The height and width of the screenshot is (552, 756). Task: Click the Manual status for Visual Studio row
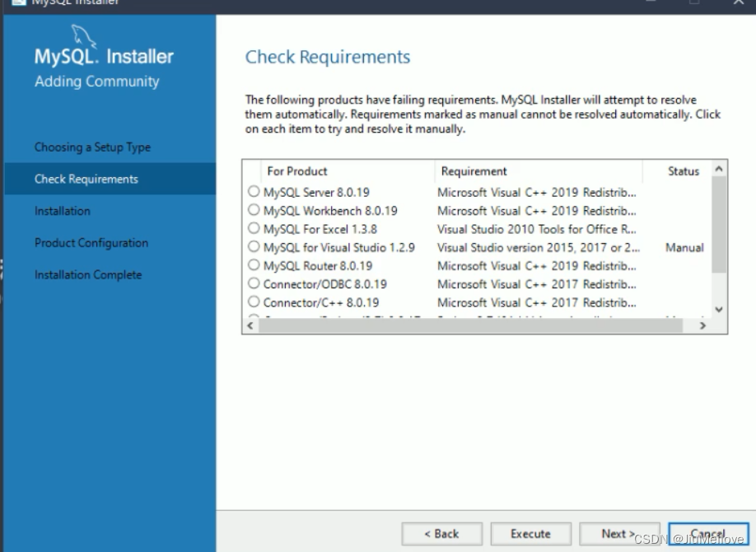point(684,247)
